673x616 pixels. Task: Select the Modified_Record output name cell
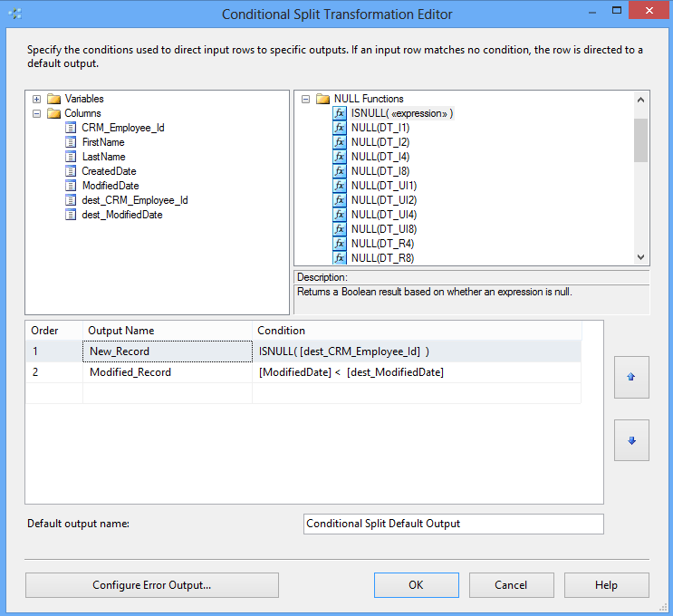coord(168,372)
